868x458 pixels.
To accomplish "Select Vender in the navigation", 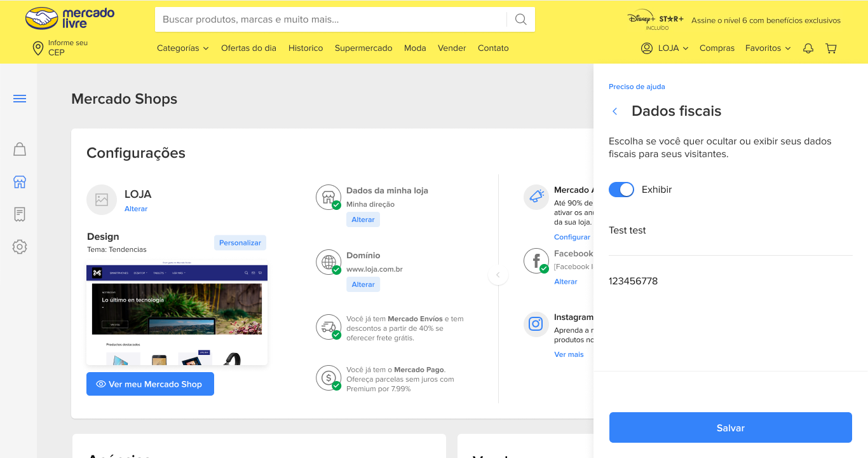I will coord(452,48).
